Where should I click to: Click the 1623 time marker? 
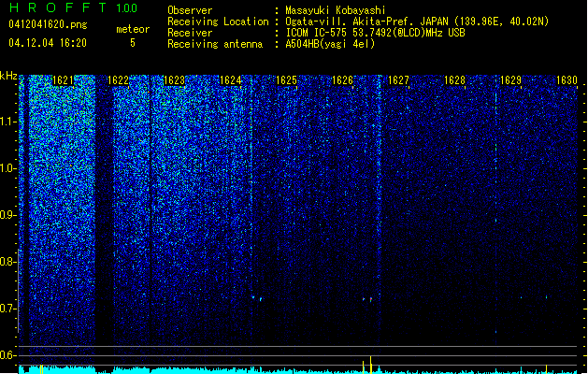(175, 80)
